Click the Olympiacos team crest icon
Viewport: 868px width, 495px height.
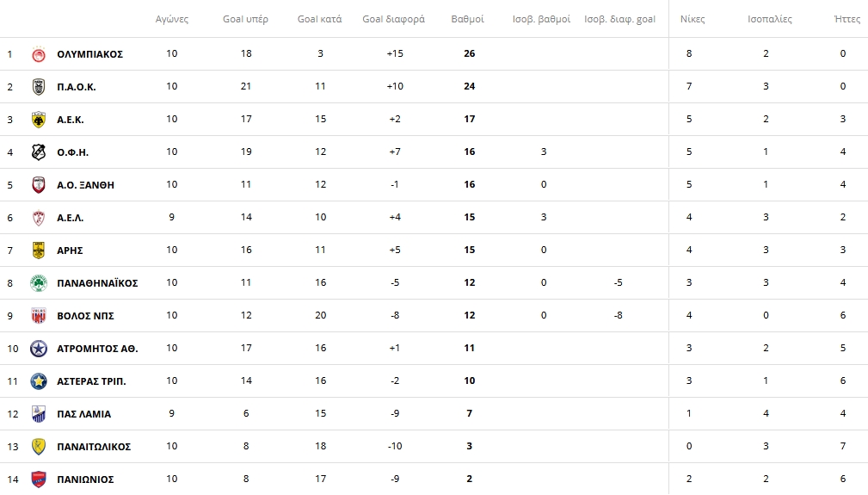pyautogui.click(x=38, y=54)
